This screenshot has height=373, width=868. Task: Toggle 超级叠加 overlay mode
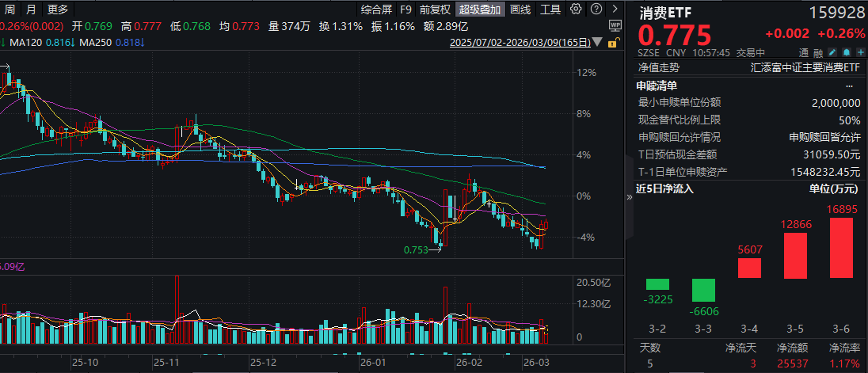[x=480, y=10]
